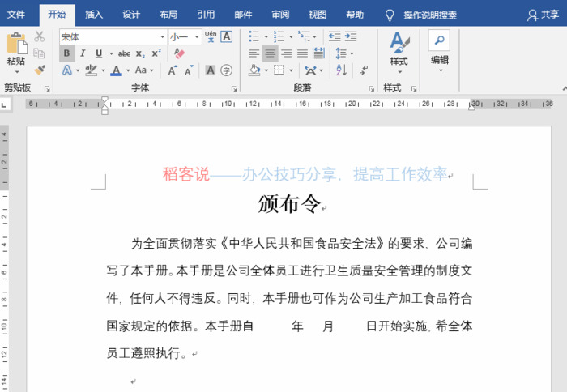Apply the text highlight color pen
The height and width of the screenshot is (392, 567).
[x=92, y=70]
